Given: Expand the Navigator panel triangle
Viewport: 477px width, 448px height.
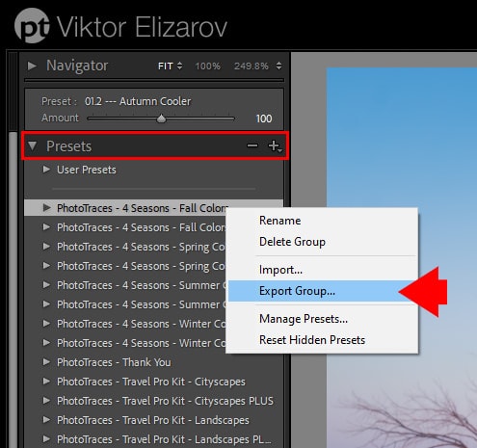Looking at the screenshot, I should [32, 66].
